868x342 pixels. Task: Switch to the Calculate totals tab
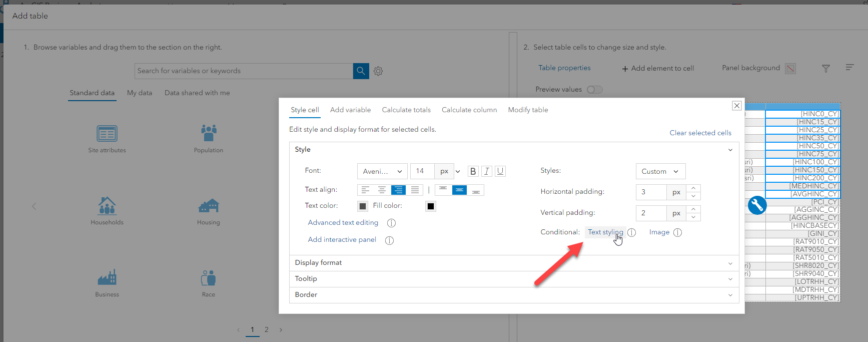click(406, 110)
